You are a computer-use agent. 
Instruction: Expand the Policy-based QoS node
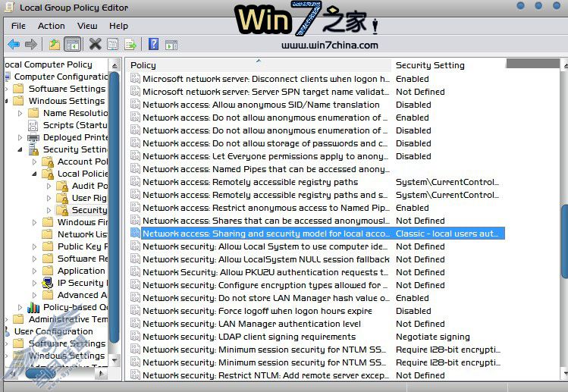click(20, 307)
